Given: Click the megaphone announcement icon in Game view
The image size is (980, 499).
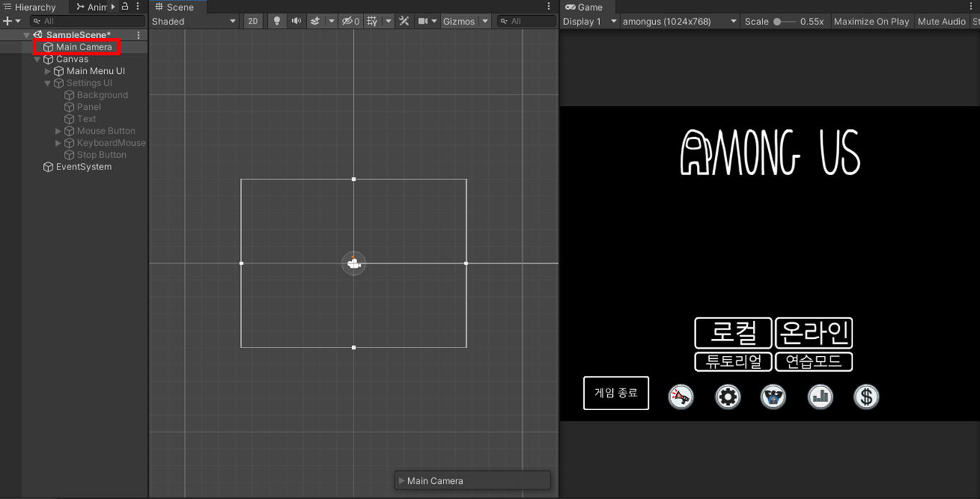Looking at the screenshot, I should 681,396.
